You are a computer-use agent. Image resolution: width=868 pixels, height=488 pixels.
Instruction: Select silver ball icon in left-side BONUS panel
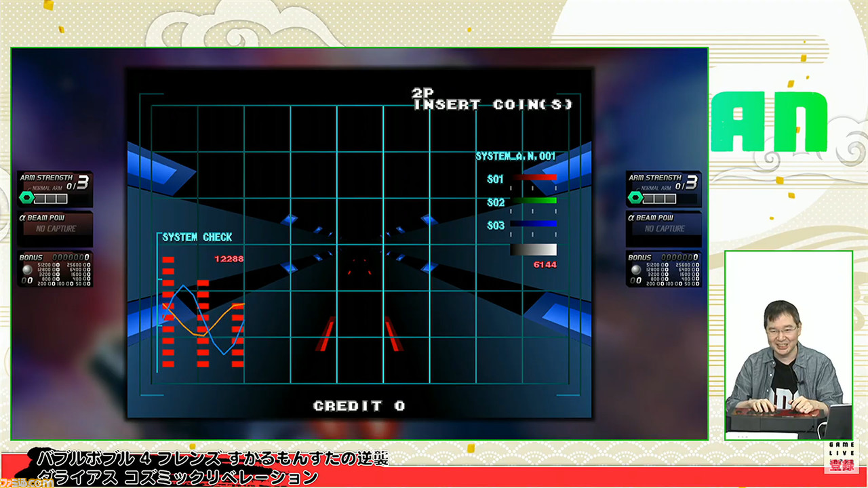pos(28,269)
